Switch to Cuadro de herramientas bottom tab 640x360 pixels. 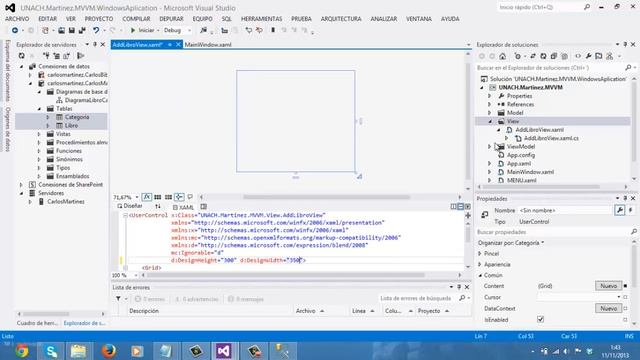tap(38, 323)
